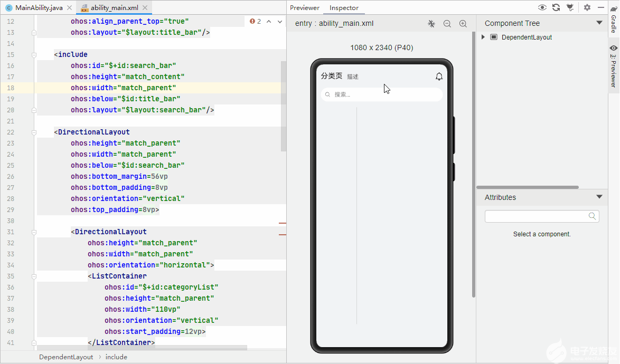Image resolution: width=620 pixels, height=364 pixels.
Task: Open Previewer settings gear
Action: (587, 7)
